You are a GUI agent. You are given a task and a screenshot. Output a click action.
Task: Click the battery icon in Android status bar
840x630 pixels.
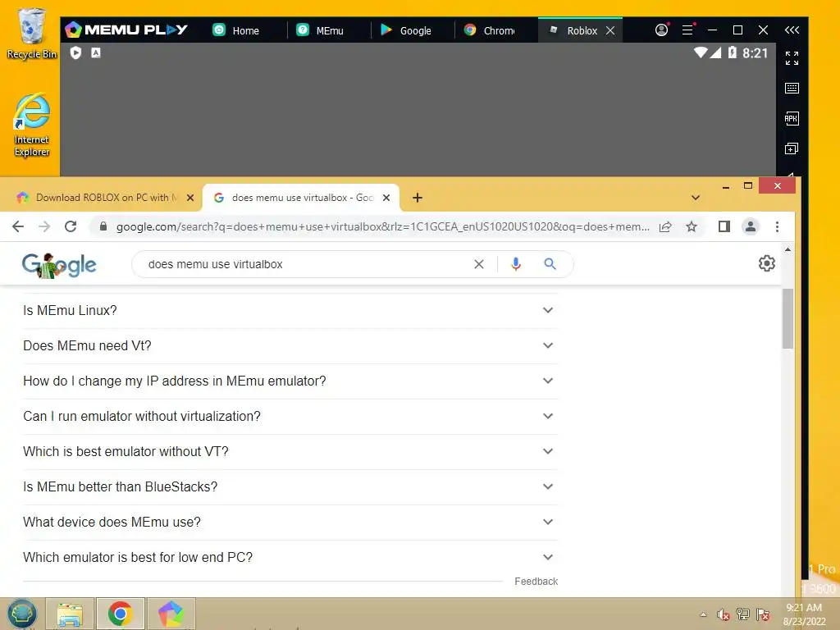pos(733,52)
